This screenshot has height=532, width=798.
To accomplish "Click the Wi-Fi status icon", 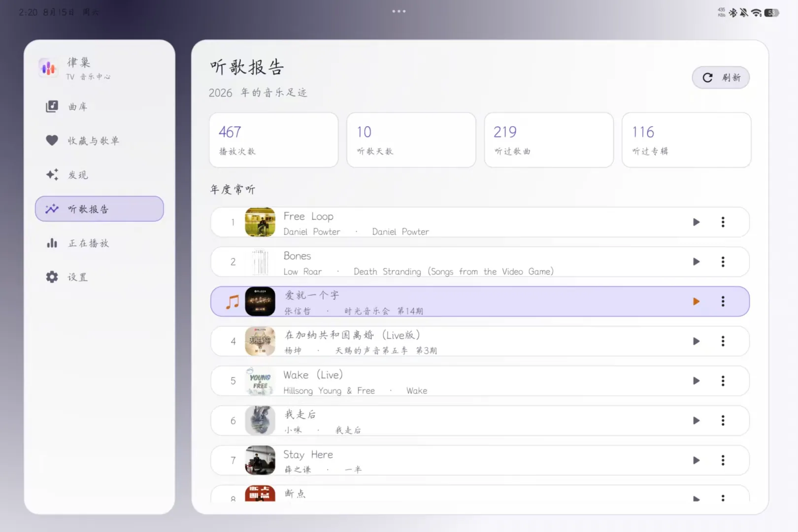I will 756,13.
